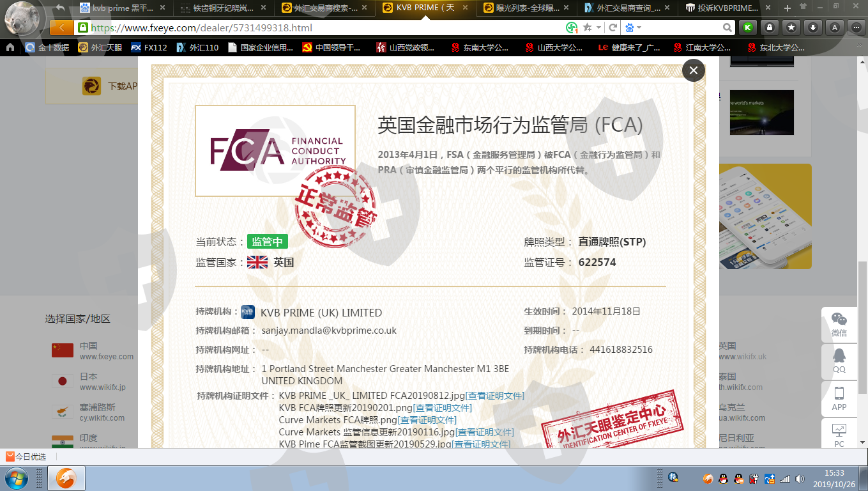Open the Windows Start button
Screen dimensions: 868x491
click(x=17, y=478)
